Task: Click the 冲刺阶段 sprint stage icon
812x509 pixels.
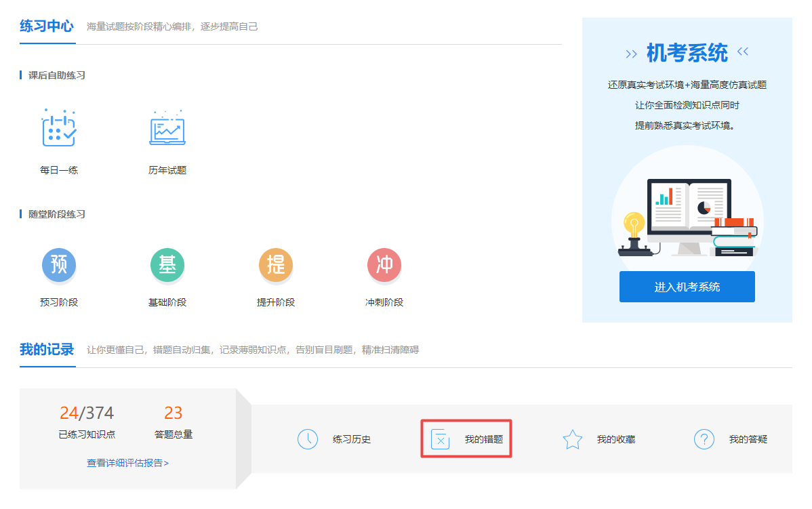Action: tap(384, 265)
